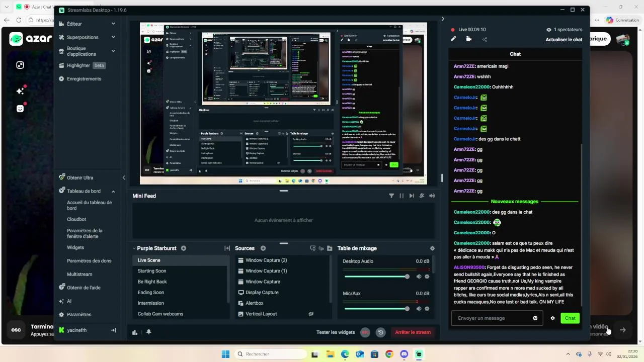Click the share stream icon
The width and height of the screenshot is (644, 362).
click(x=485, y=39)
